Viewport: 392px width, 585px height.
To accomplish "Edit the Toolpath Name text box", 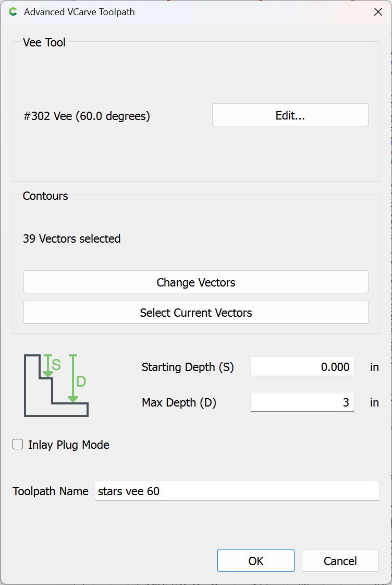I will [237, 491].
